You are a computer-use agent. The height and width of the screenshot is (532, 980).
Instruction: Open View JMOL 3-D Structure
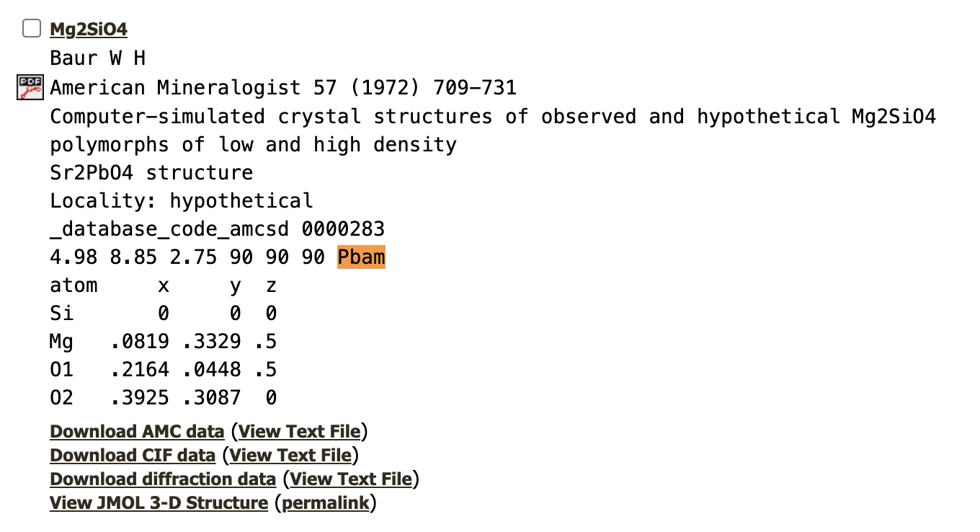159,503
